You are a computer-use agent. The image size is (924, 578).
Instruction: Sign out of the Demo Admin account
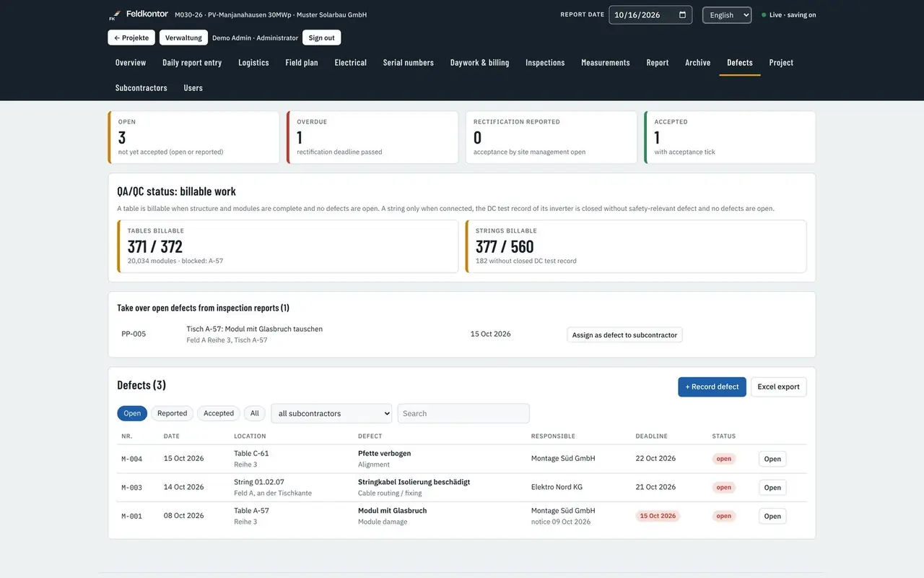pos(321,38)
